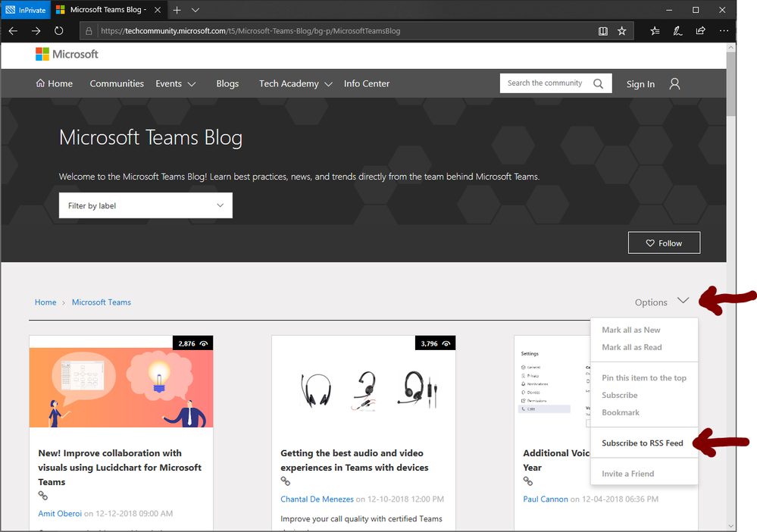Click the InPrivate indicator badge
The width and height of the screenshot is (757, 532).
point(26,10)
